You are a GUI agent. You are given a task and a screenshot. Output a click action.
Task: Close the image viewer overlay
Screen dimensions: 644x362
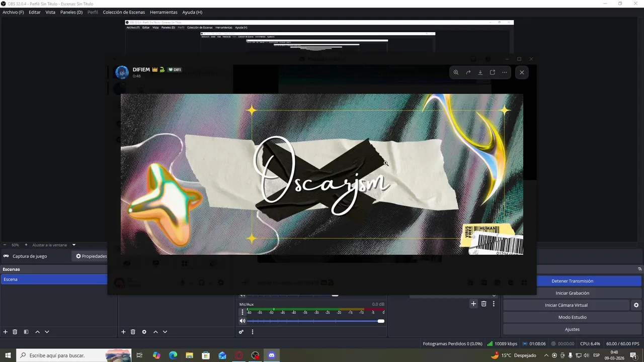coord(522,72)
